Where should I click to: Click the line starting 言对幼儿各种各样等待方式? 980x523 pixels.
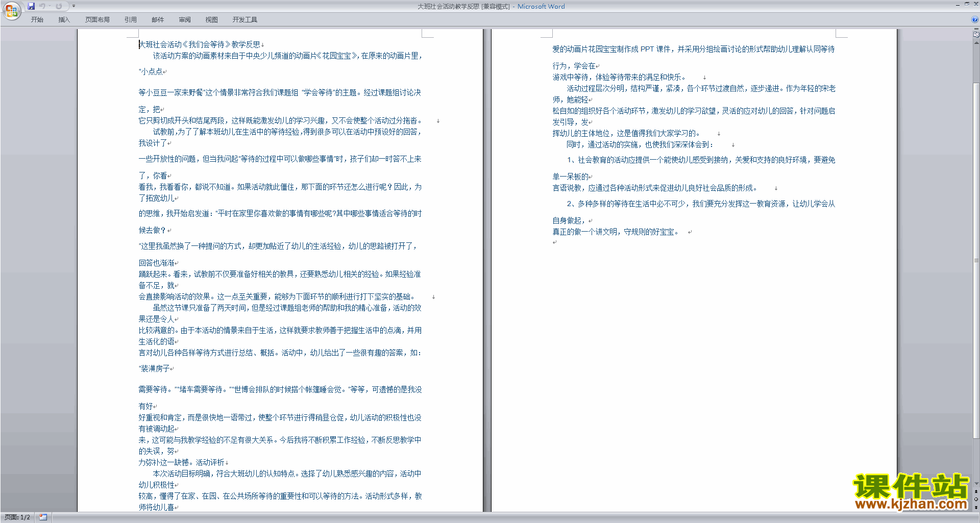[x=280, y=353]
